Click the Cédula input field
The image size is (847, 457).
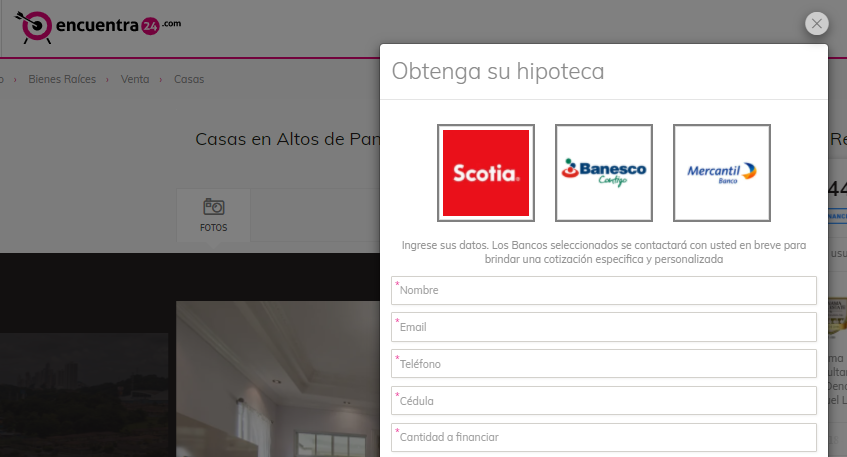603,401
